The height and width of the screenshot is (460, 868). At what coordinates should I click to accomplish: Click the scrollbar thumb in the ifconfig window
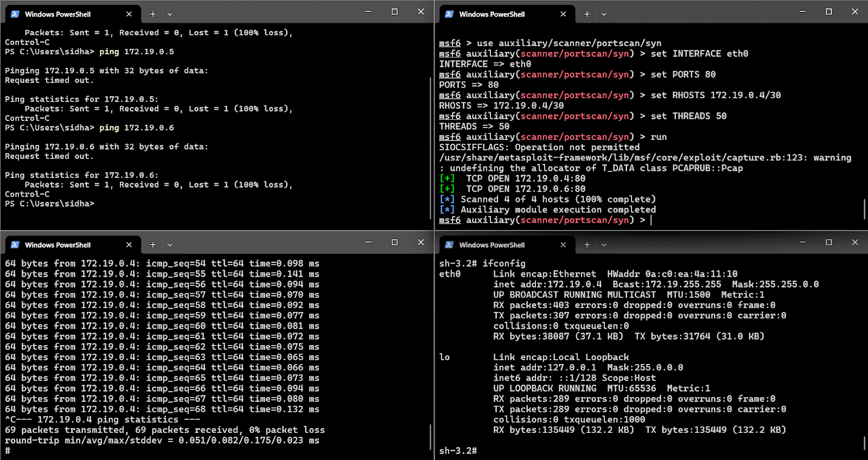tap(864, 443)
